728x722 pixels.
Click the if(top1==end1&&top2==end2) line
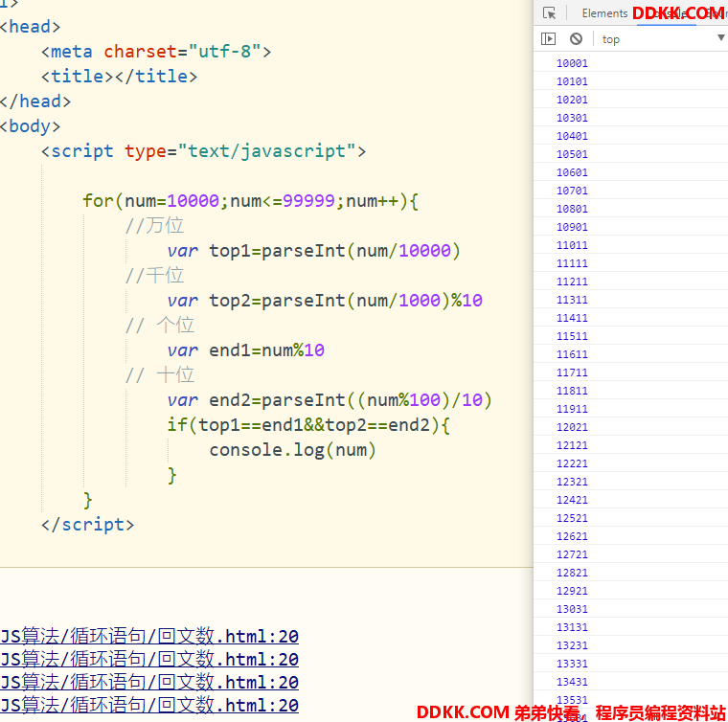tap(308, 424)
